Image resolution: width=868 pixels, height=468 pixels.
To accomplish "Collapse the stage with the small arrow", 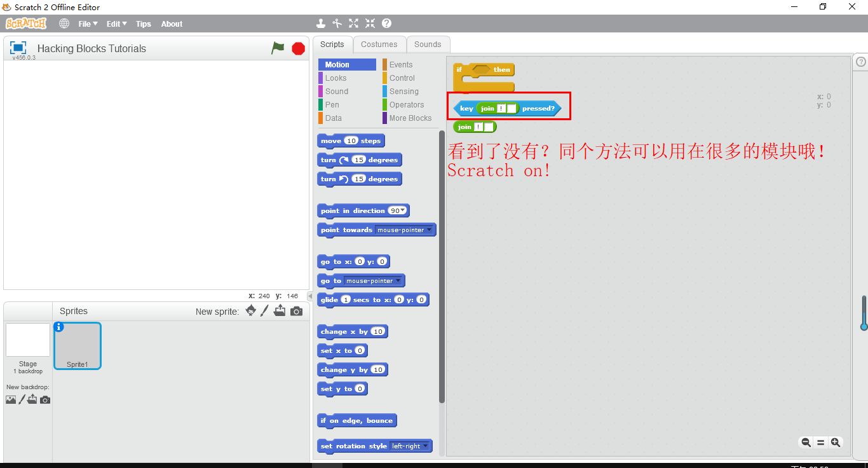I will 310,296.
